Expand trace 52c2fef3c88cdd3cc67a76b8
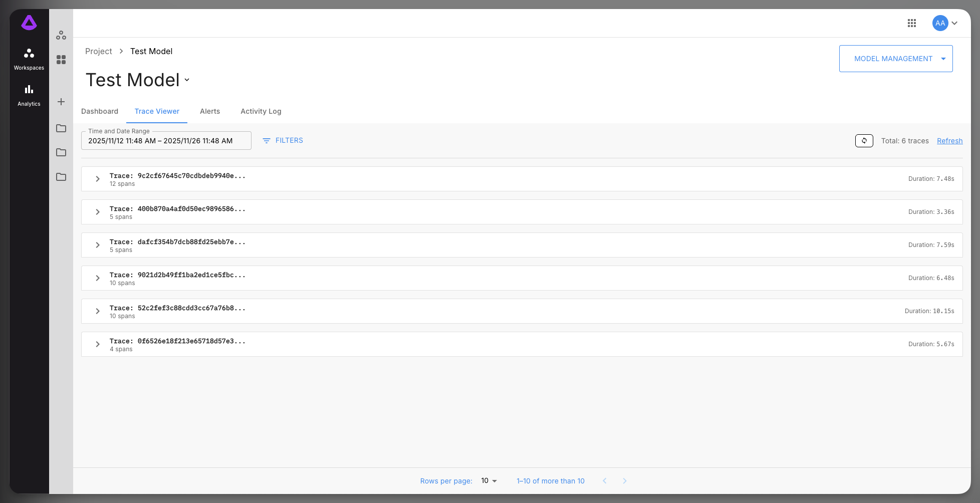Image resolution: width=980 pixels, height=503 pixels. pyautogui.click(x=98, y=311)
